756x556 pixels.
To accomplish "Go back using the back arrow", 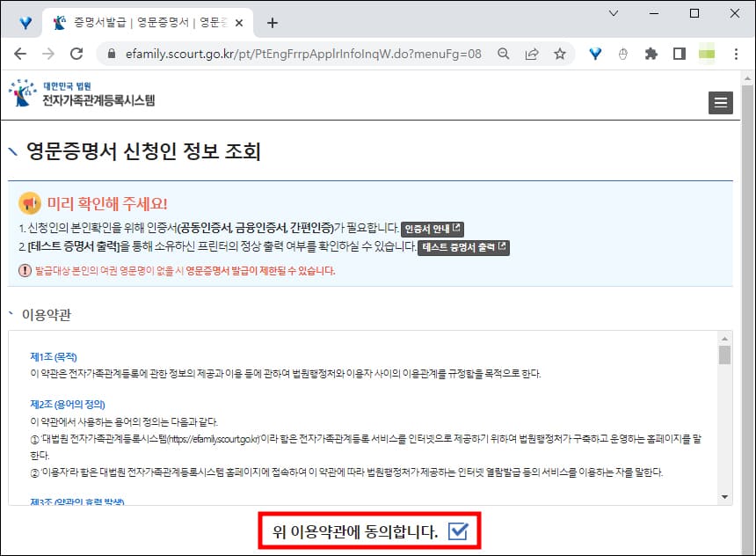I will click(21, 54).
